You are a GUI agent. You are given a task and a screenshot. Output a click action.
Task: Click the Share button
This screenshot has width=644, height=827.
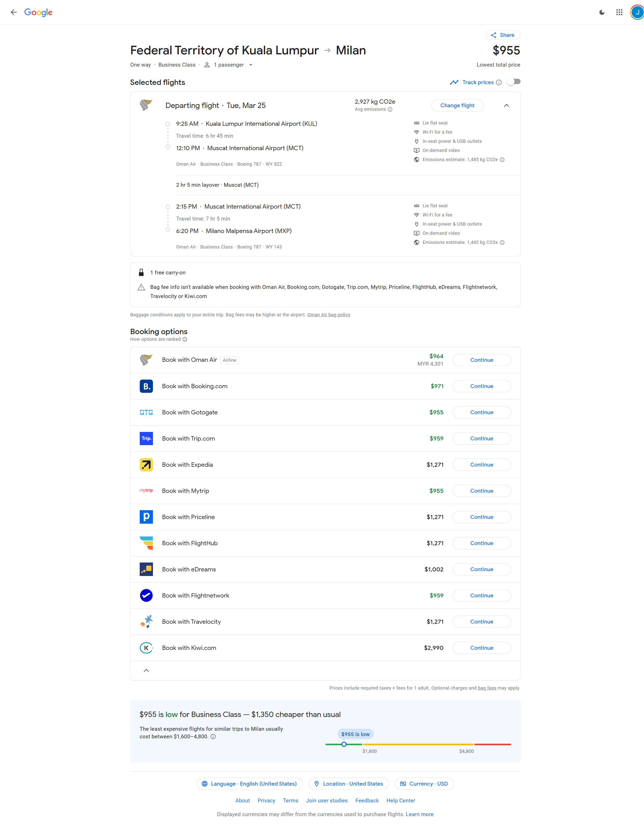click(503, 35)
